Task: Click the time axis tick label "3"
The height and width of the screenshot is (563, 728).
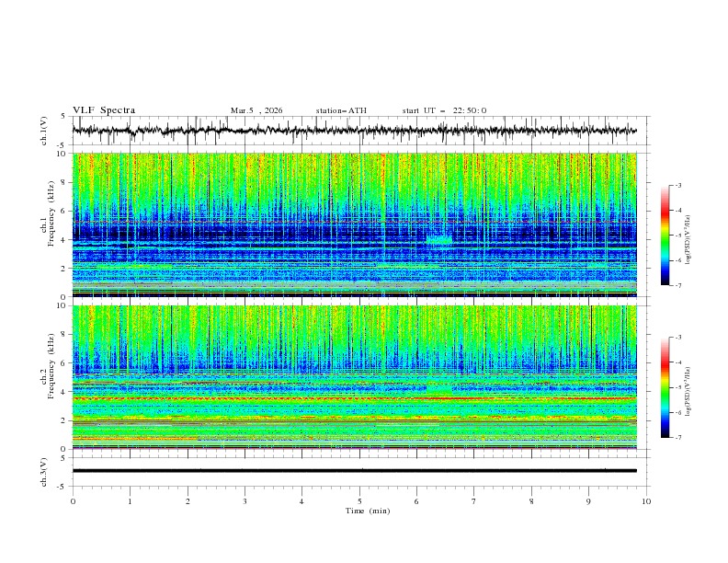Action: 245,501
